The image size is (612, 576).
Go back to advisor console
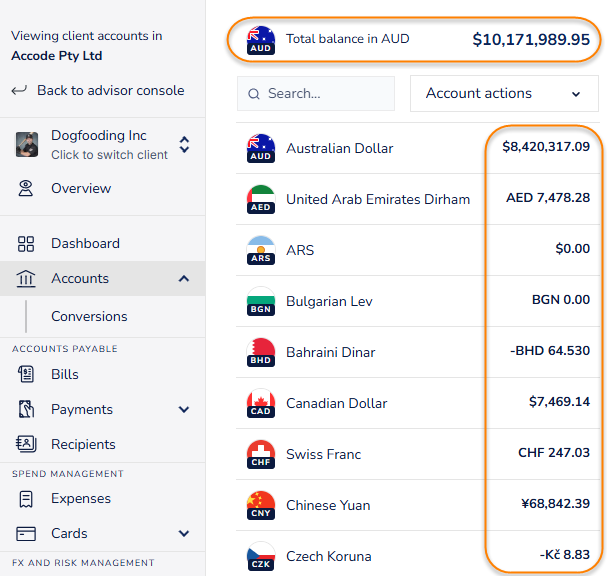(x=110, y=90)
